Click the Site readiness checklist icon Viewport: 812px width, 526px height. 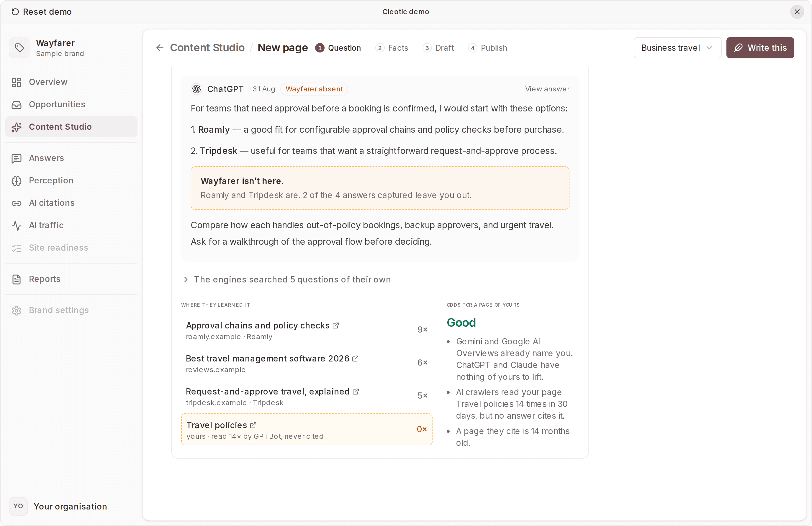pyautogui.click(x=17, y=248)
